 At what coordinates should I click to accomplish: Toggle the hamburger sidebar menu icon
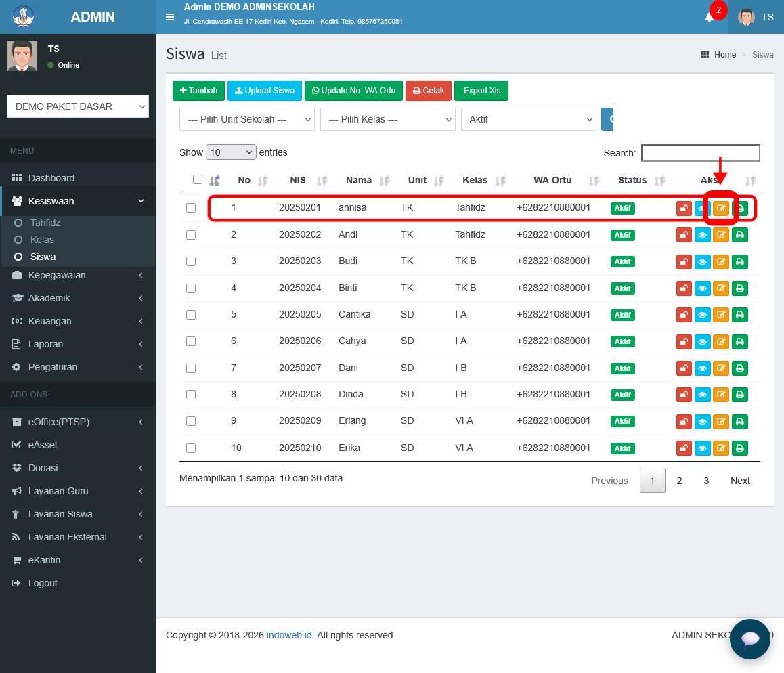pyautogui.click(x=170, y=17)
